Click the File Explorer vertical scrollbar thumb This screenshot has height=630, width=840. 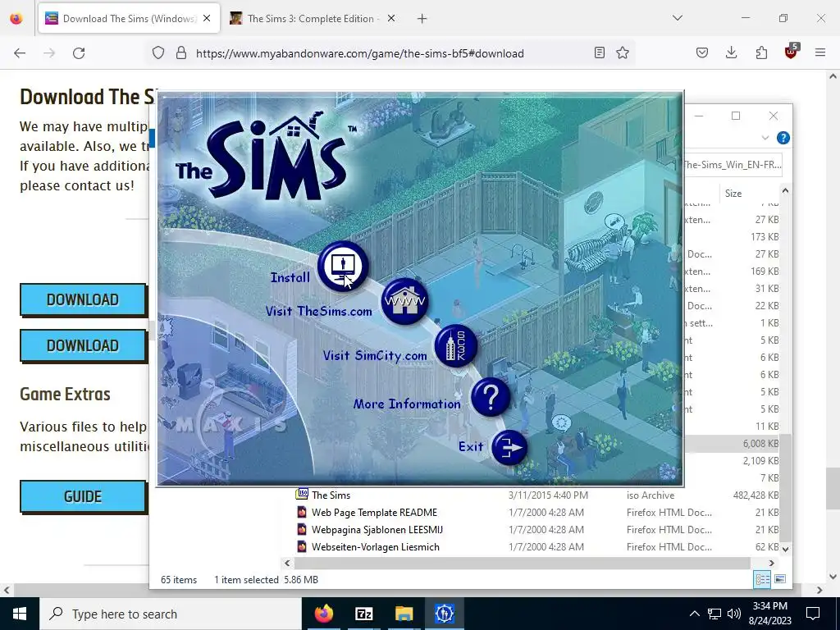coord(785,488)
